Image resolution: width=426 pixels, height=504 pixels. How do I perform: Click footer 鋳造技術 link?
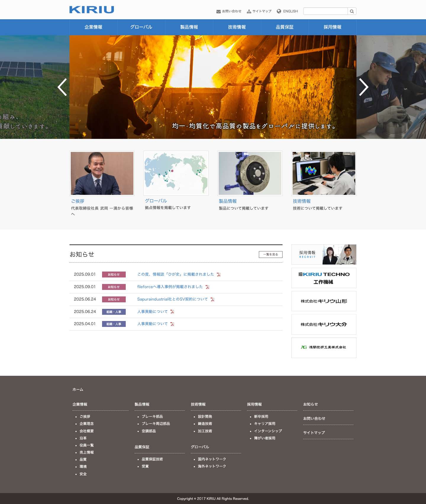pos(205,424)
